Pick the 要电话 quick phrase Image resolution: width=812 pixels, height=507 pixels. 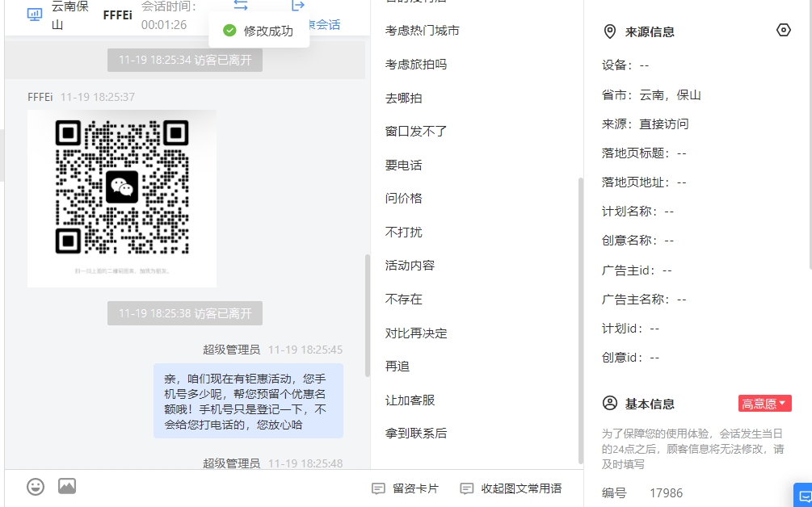click(403, 165)
